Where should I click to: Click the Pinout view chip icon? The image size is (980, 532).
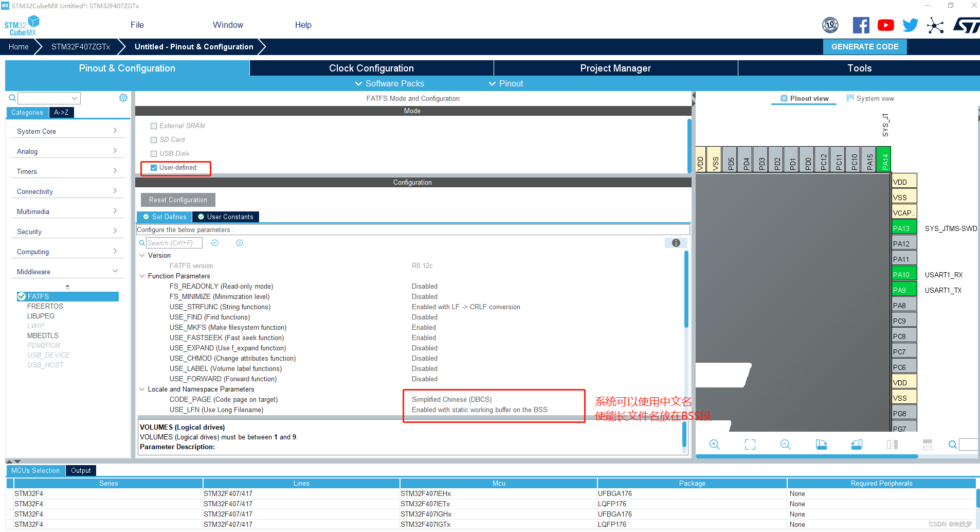tap(784, 98)
